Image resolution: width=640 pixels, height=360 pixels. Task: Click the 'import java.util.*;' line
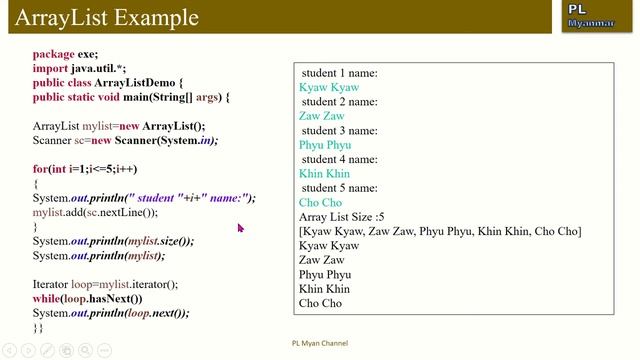[x=79, y=68]
